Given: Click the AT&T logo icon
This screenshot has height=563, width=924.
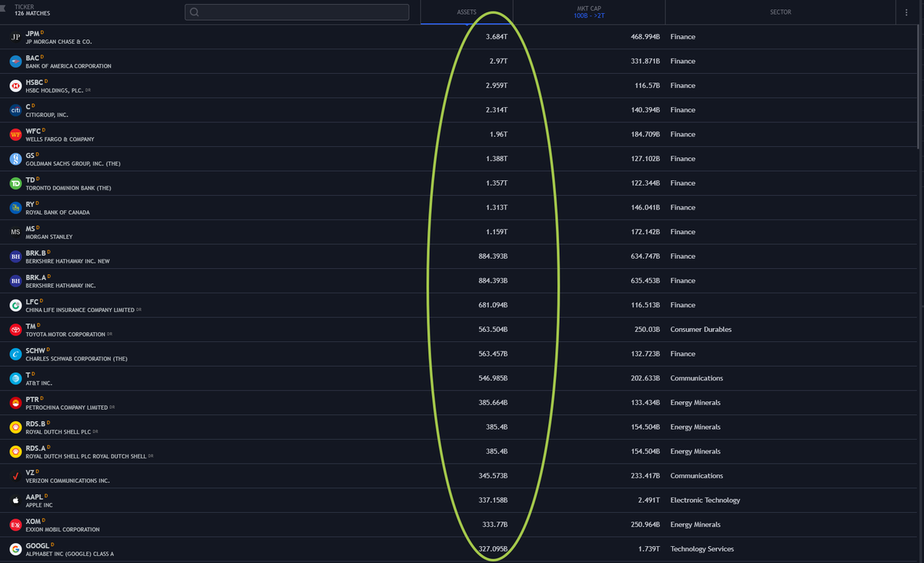Looking at the screenshot, I should click(15, 378).
